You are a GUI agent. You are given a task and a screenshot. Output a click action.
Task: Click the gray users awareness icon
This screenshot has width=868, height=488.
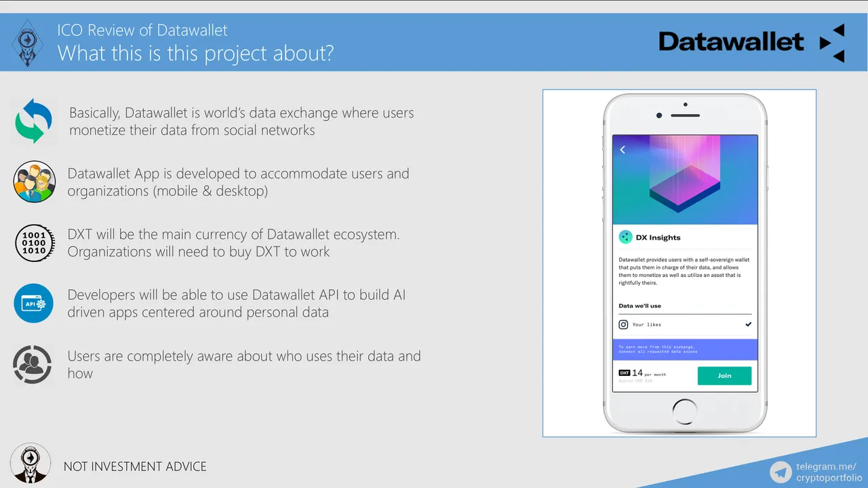click(x=33, y=365)
